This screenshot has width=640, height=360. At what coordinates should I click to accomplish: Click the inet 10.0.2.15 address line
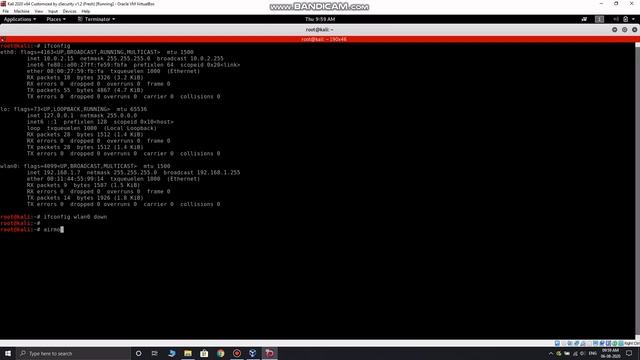click(125, 58)
